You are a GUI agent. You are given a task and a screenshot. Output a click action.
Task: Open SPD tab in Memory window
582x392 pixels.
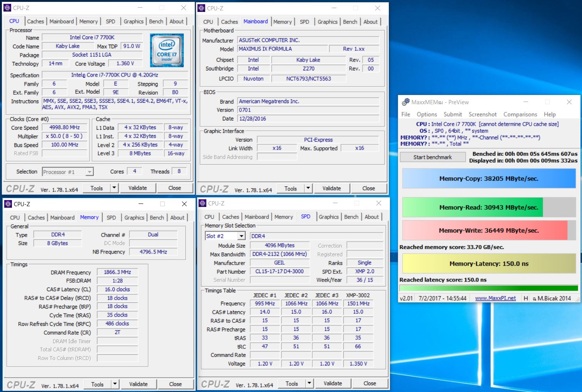tap(111, 217)
